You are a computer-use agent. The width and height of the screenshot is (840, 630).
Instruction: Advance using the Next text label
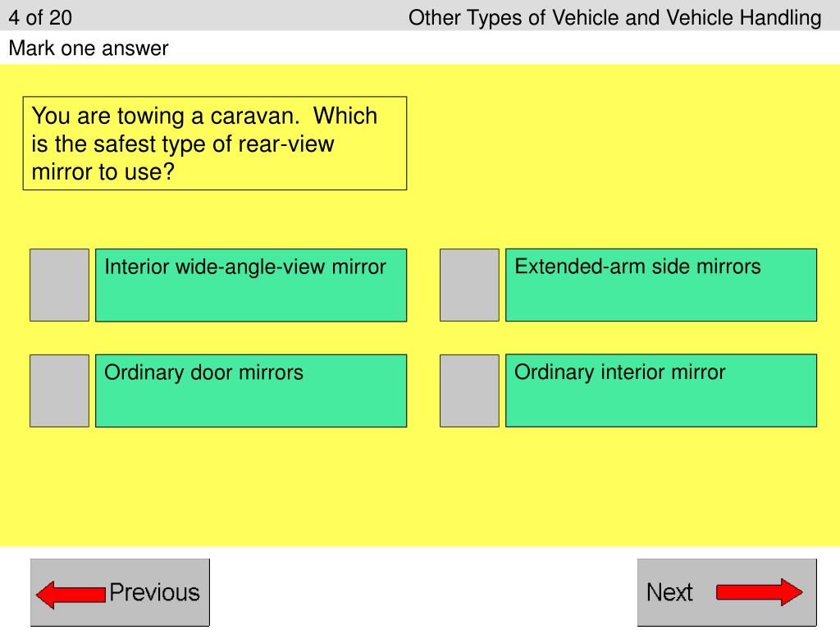(669, 592)
